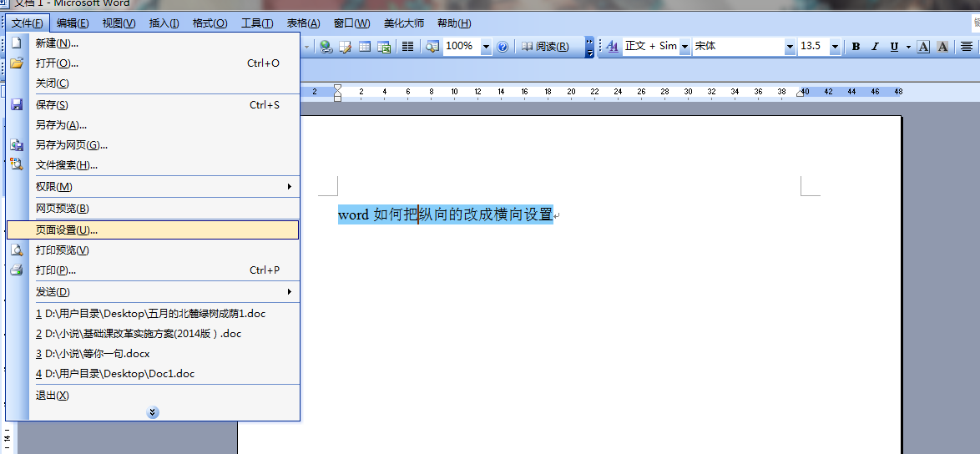Image resolution: width=980 pixels, height=454 pixels.
Task: Select 关闭(C) in the File menu
Action: (x=153, y=83)
